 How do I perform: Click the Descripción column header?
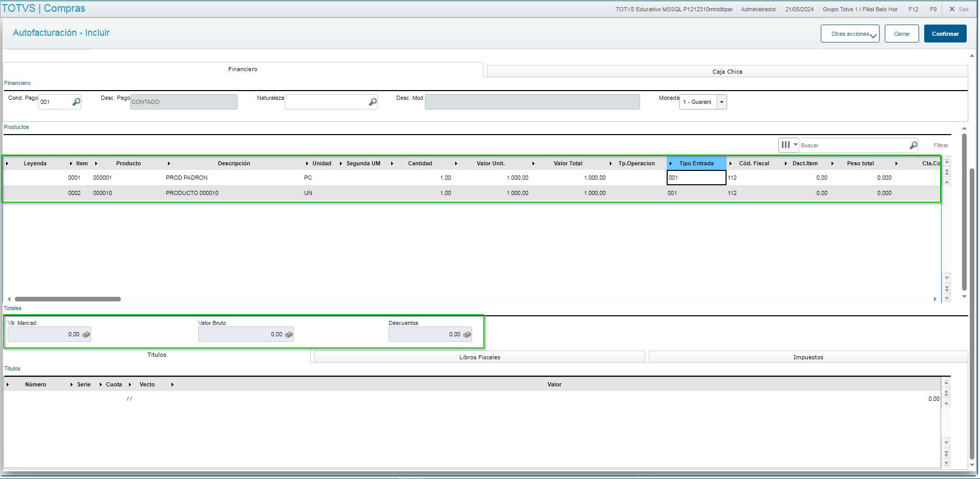234,163
